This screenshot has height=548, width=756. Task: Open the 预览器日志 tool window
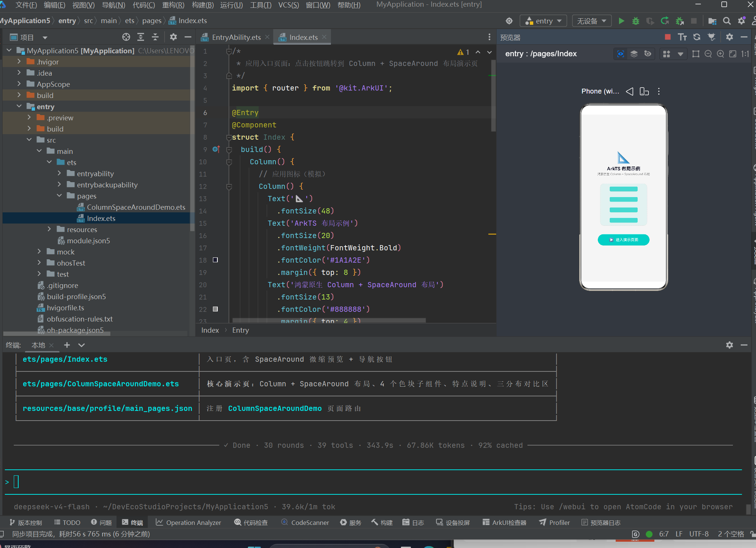601,523
